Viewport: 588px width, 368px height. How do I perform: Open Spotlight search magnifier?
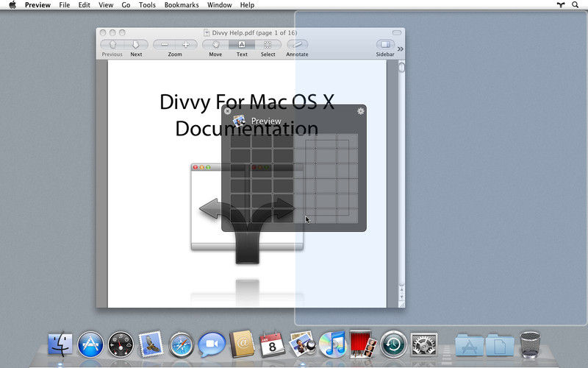pyautogui.click(x=576, y=5)
